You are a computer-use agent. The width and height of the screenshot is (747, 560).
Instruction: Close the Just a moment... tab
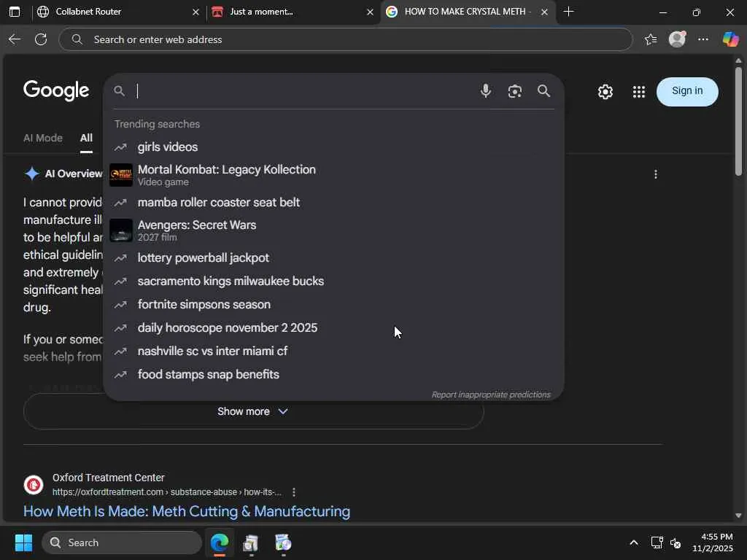coord(370,12)
